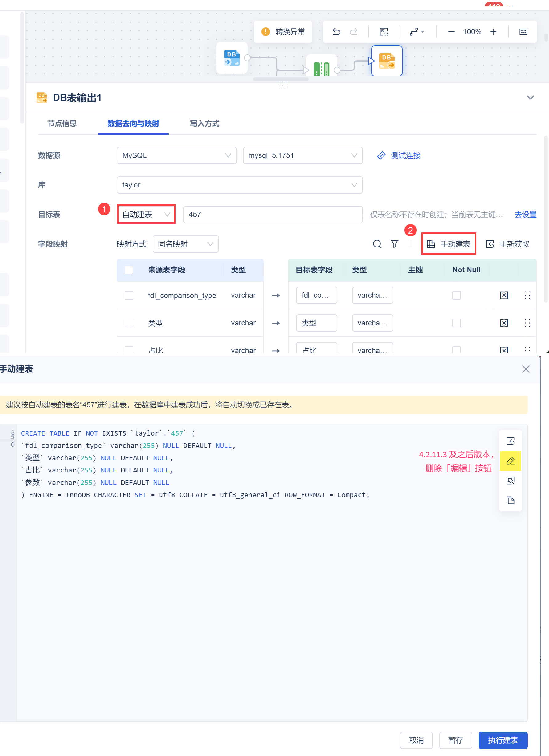The width and height of the screenshot is (549, 756).
Task: Toggle Not Null for 类型 target field
Action: click(456, 323)
